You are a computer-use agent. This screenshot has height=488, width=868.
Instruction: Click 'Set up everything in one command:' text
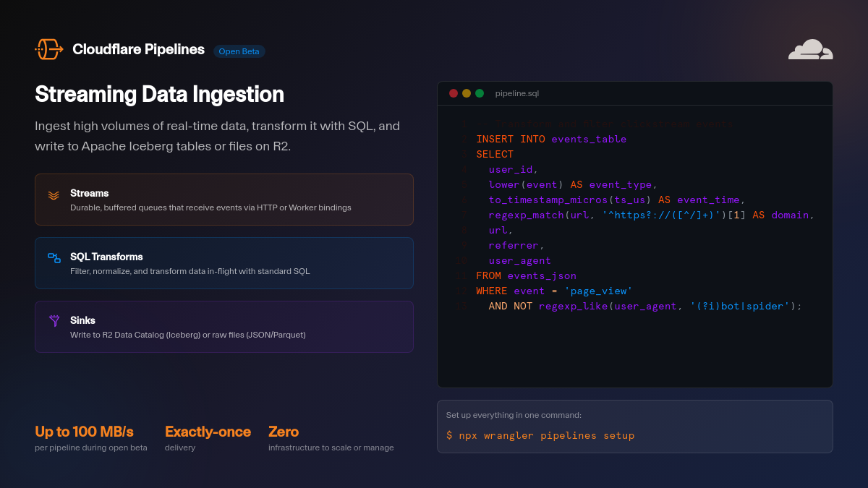pos(514,415)
